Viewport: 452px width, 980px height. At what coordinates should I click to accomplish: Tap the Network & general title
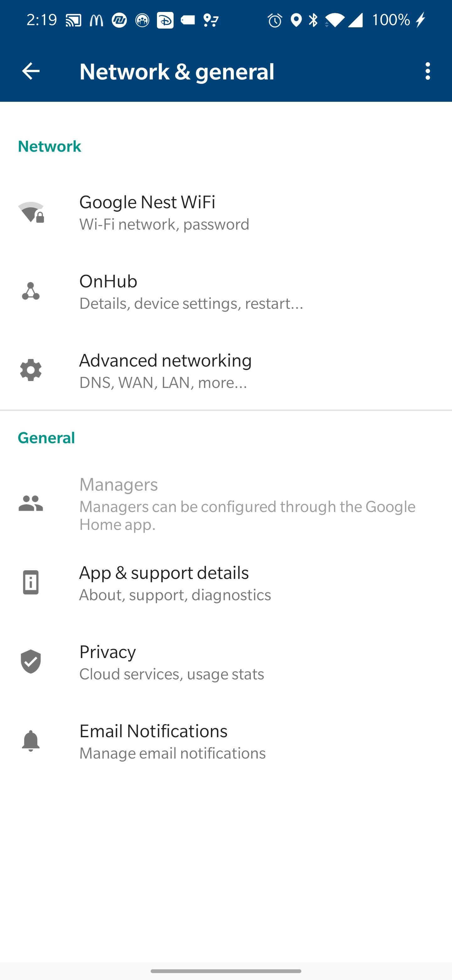coord(177,72)
